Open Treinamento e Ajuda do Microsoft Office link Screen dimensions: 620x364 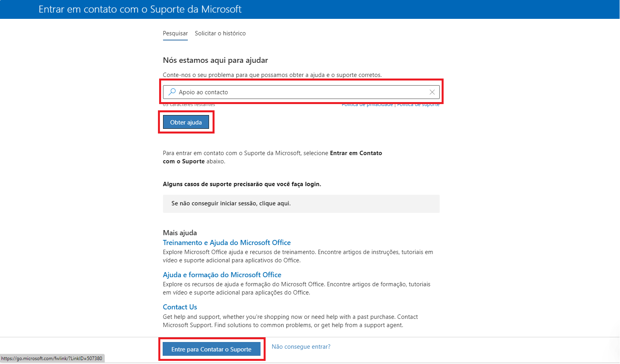(227, 243)
